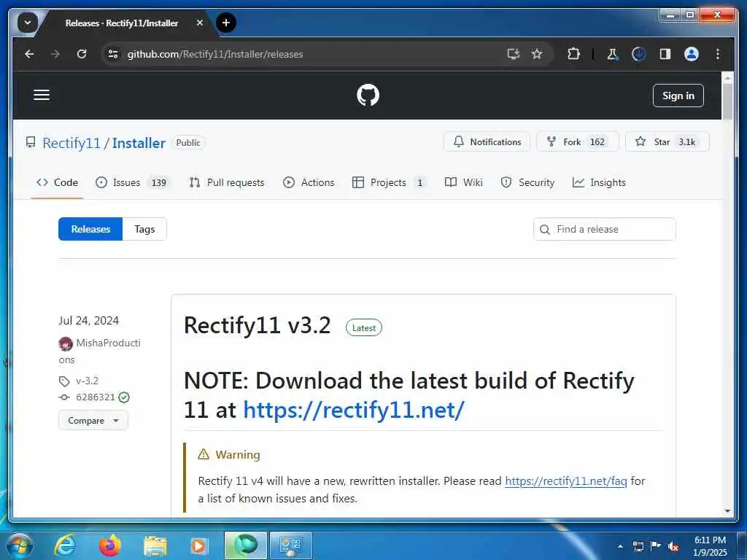Open the Rectify11 v3.2 release title
This screenshot has height=560, width=747.
coord(258,326)
